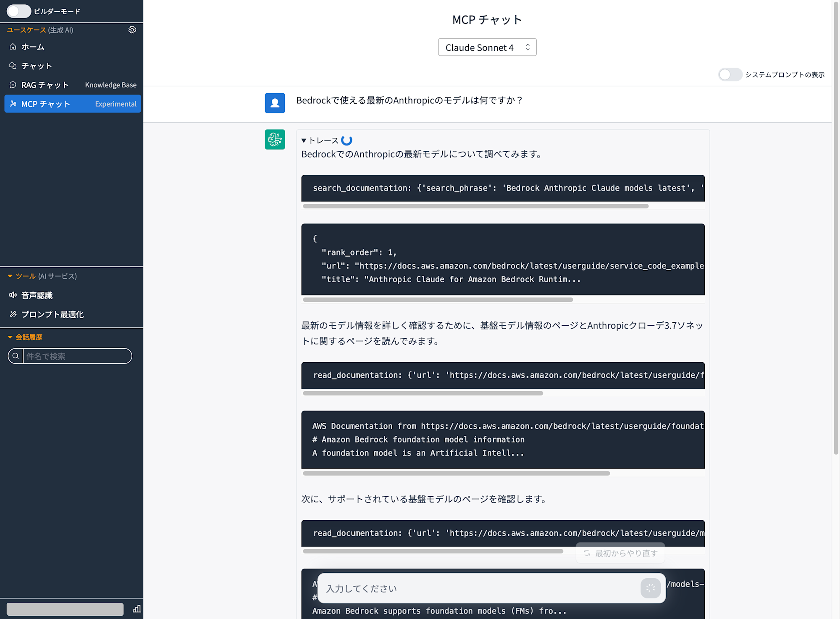Click the assistant brain avatar icon
Image resolution: width=840 pixels, height=619 pixels.
click(275, 140)
